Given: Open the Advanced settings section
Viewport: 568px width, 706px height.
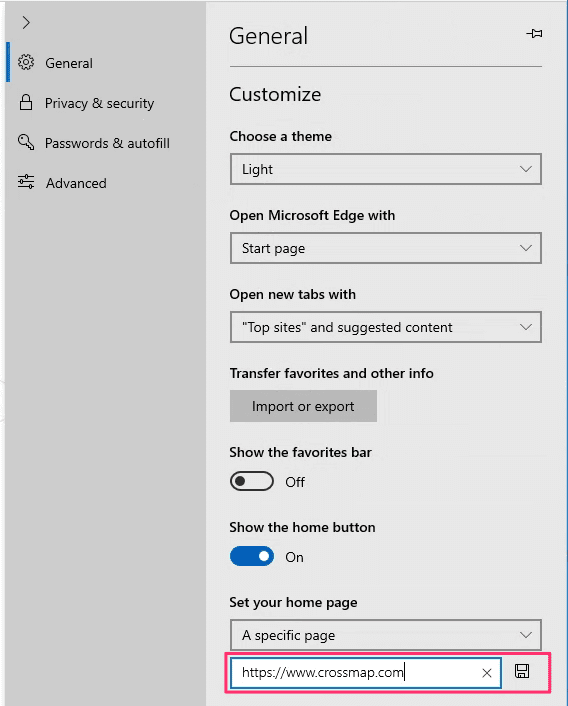Looking at the screenshot, I should [76, 183].
